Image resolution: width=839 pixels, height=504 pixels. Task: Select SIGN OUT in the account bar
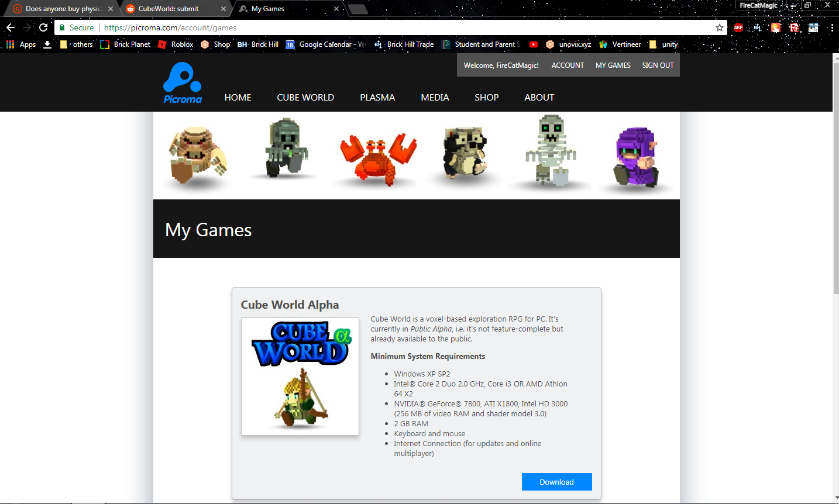[x=657, y=65]
